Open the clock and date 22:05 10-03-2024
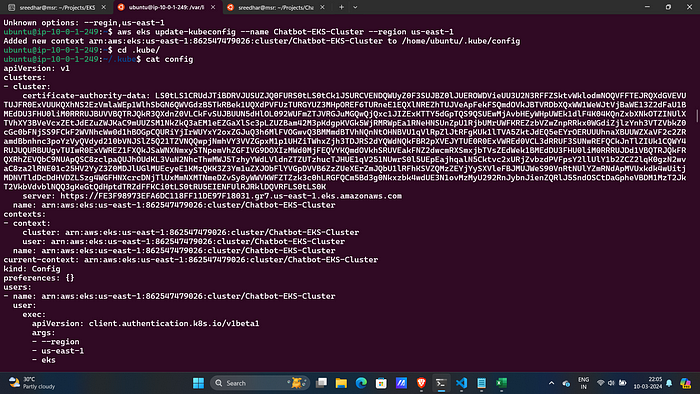Screen dimensions: 700x394 (x=647, y=383)
